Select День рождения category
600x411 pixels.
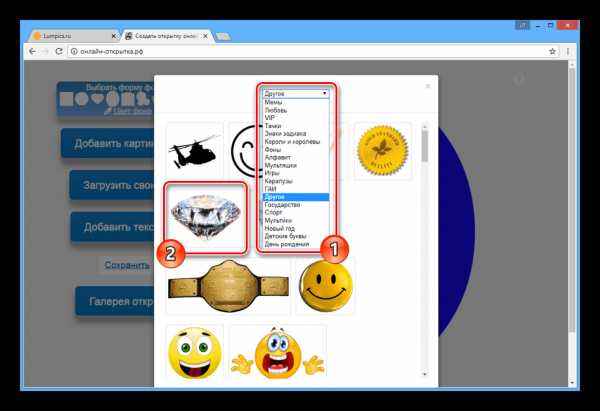pyautogui.click(x=296, y=244)
